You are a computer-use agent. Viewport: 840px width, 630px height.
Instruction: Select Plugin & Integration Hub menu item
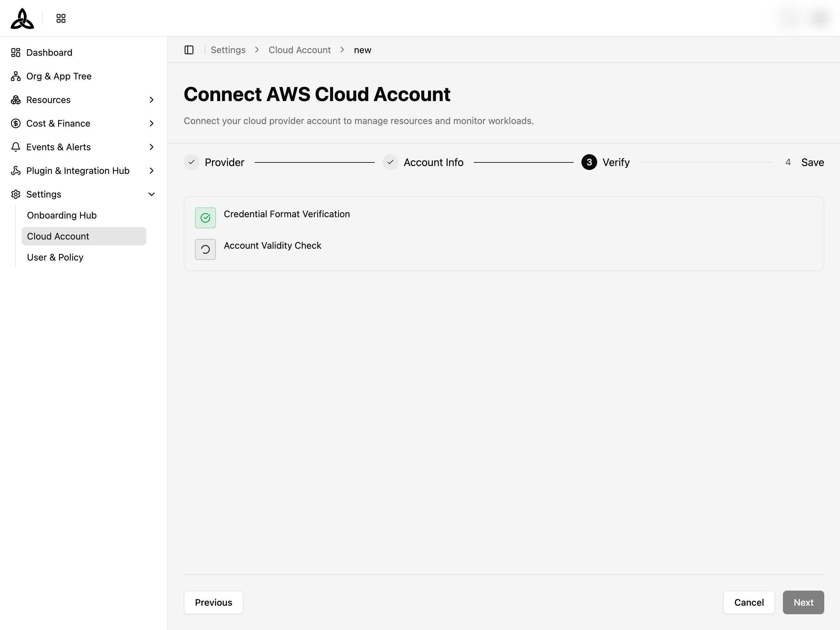[x=84, y=171]
